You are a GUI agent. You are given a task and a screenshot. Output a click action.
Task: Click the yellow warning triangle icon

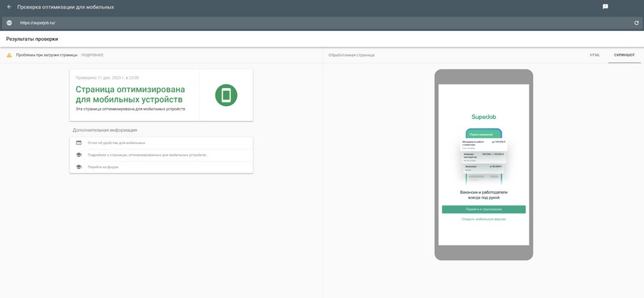pos(9,55)
